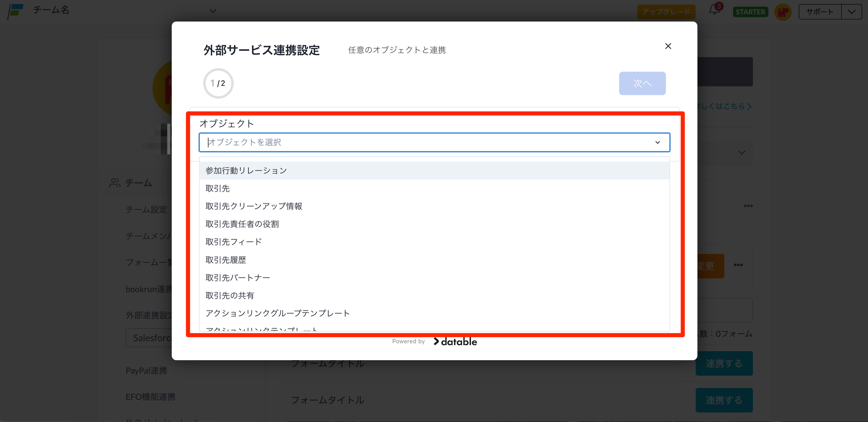Viewport: 868px width, 422px height.
Task: Open チーム設定 in the sidebar
Action: pyautogui.click(x=146, y=210)
